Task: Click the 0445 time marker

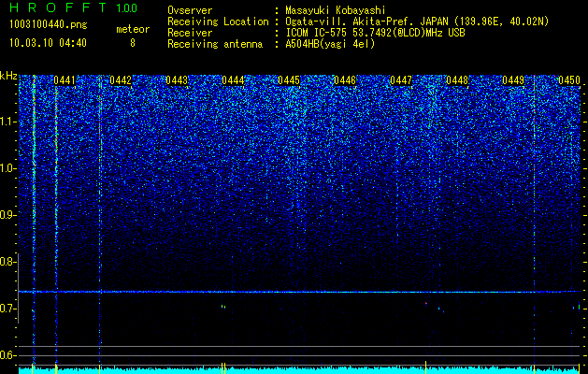Action: 289,80
